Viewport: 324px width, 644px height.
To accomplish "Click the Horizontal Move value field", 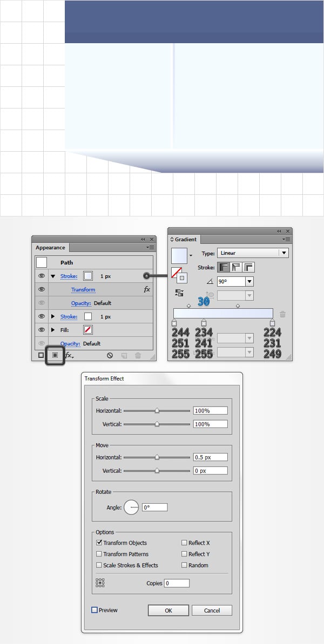I will click(x=210, y=457).
